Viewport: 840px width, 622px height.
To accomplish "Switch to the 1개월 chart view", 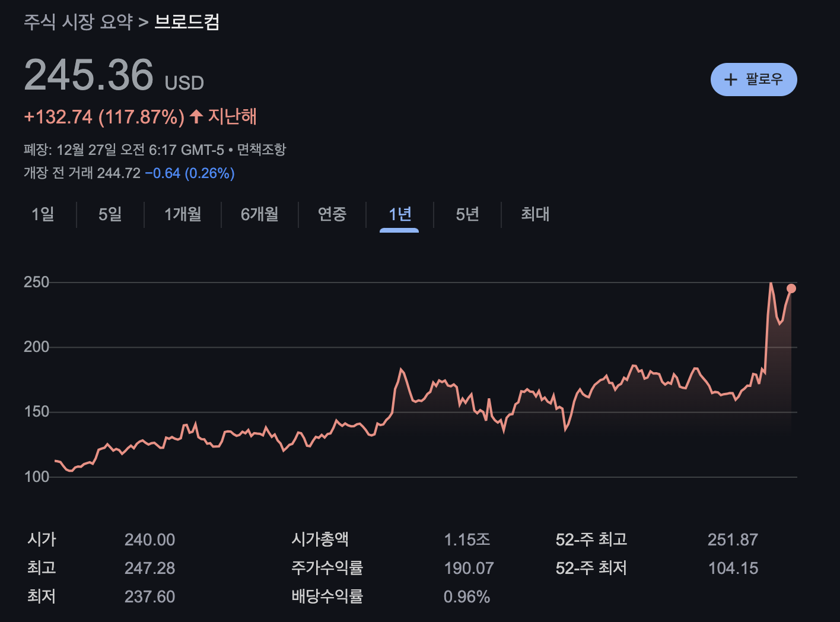I will [x=182, y=215].
